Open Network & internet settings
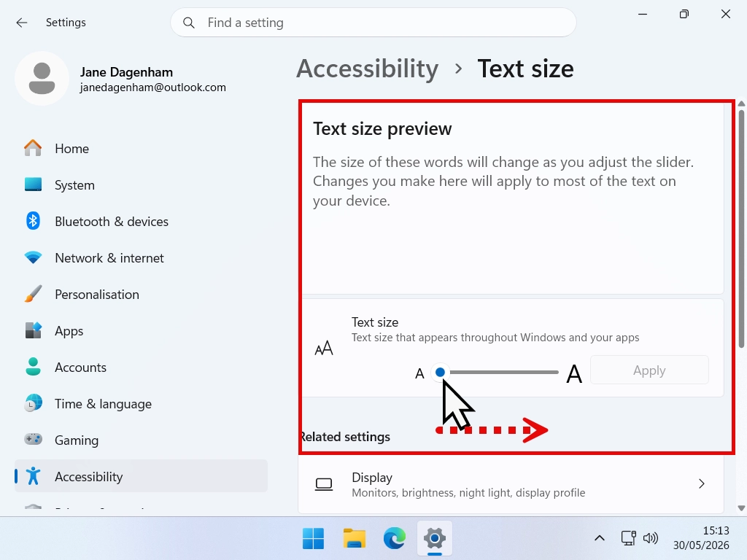This screenshot has width=747, height=560. [141, 258]
